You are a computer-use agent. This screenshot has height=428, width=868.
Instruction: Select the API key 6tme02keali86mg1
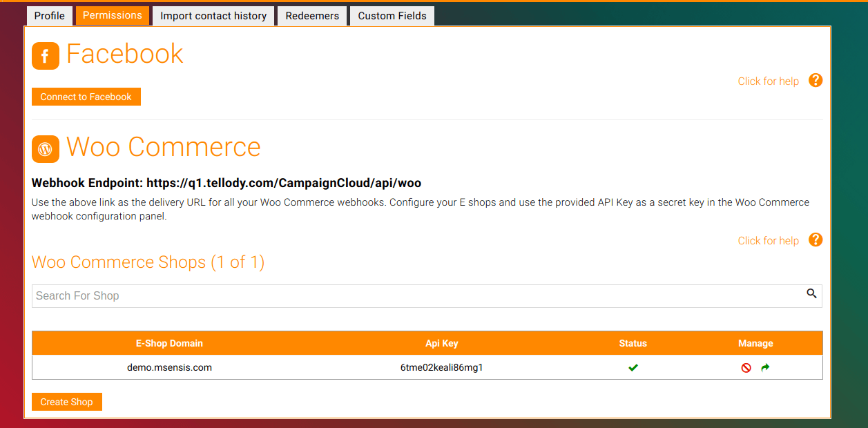pos(442,368)
